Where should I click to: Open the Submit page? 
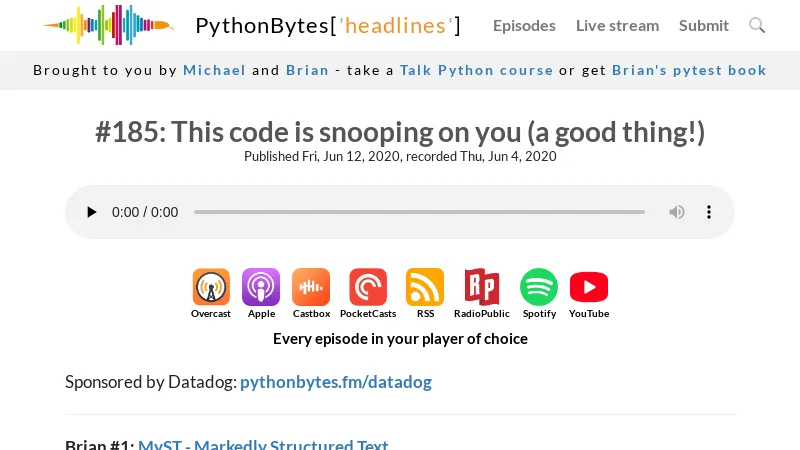coord(704,25)
